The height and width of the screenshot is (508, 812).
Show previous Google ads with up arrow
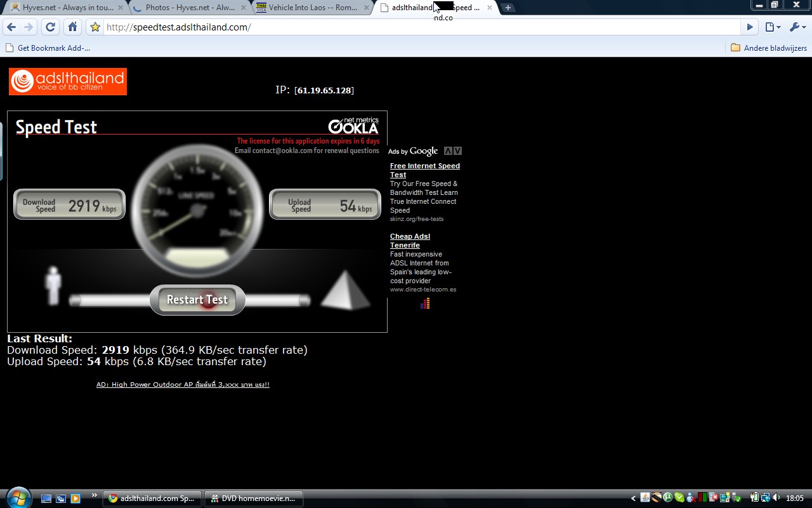coord(449,151)
